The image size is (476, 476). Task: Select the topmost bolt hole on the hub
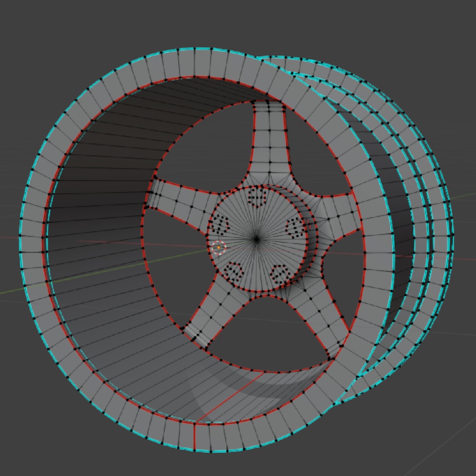[x=257, y=198]
